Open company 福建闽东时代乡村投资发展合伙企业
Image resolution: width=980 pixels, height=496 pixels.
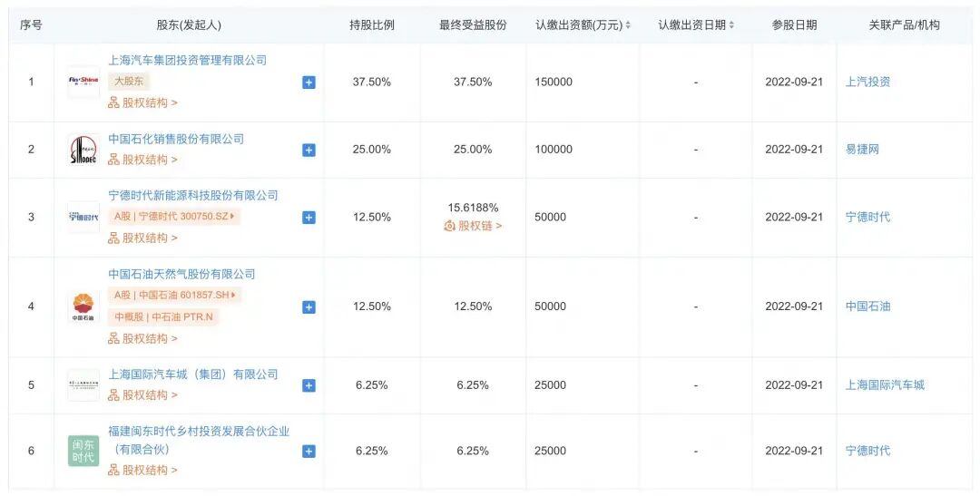click(199, 440)
